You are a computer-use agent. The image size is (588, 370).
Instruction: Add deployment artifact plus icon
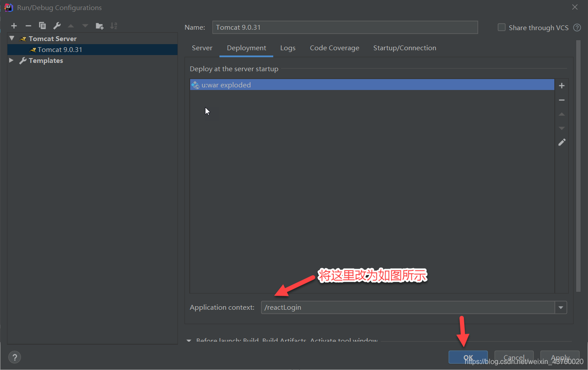click(562, 86)
